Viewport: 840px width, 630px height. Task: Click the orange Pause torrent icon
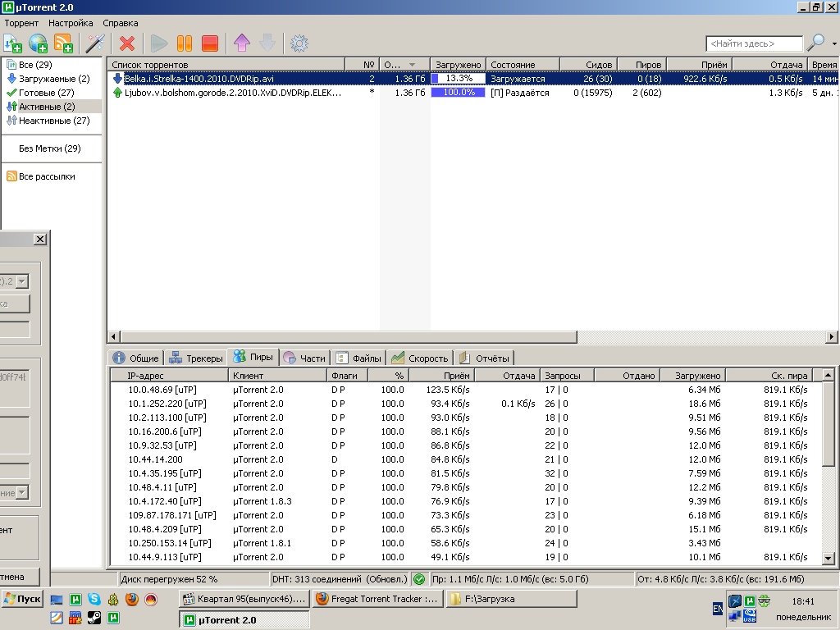coord(185,43)
